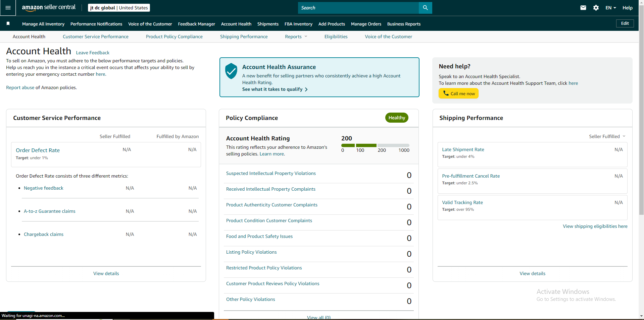Viewport: 644px width, 320px height.
Task: Click the search magnifier button
Action: tap(425, 8)
